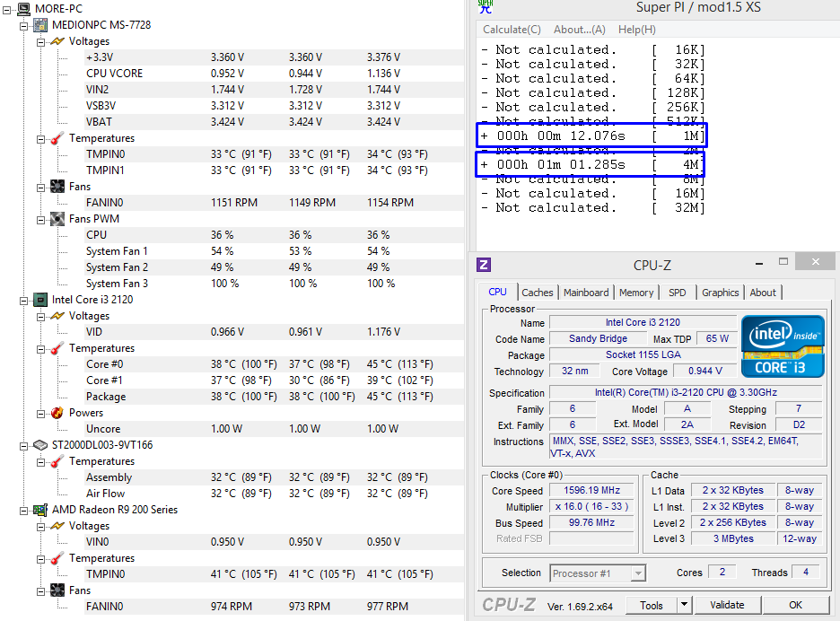Viewport: 840px width, 621px height.
Task: Collapse the MORE-PC root tree node
Action: click(x=7, y=9)
